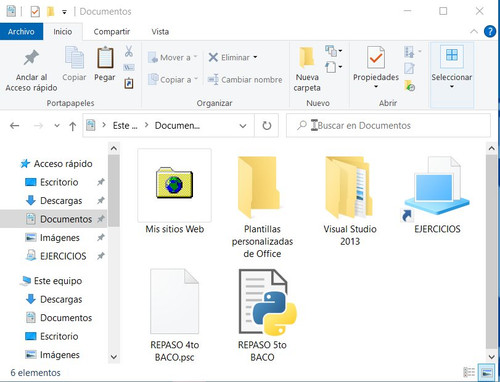The image size is (500, 382).
Task: Click the Properties checkmark in title bar
Action: point(35,12)
